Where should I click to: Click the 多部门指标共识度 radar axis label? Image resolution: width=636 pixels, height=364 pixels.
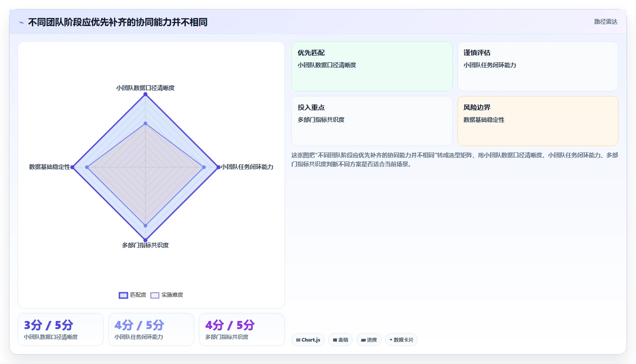145,245
